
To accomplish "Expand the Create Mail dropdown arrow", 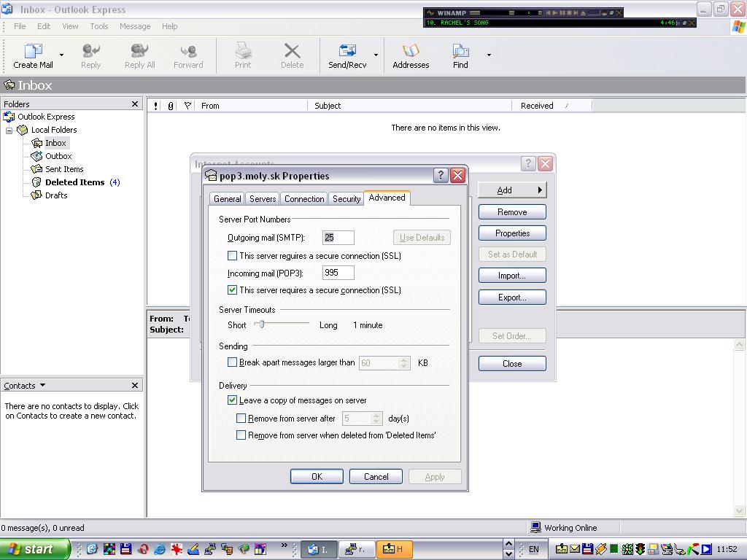I will (x=61, y=55).
